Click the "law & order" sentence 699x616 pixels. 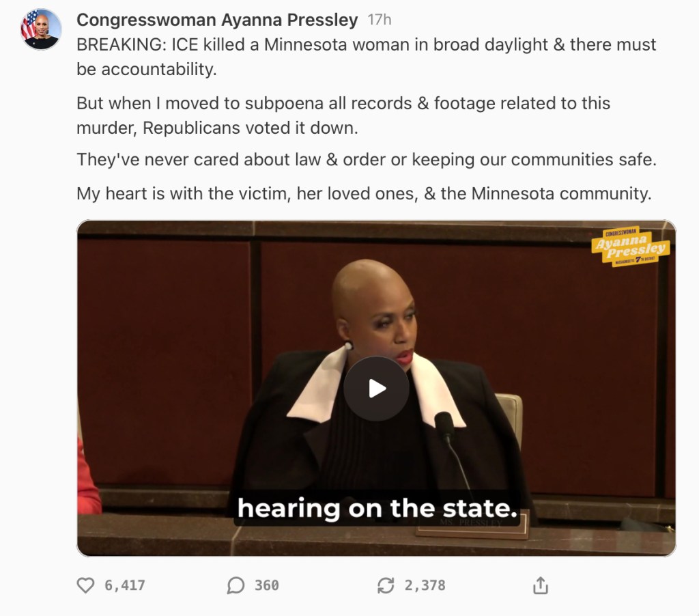(x=367, y=160)
